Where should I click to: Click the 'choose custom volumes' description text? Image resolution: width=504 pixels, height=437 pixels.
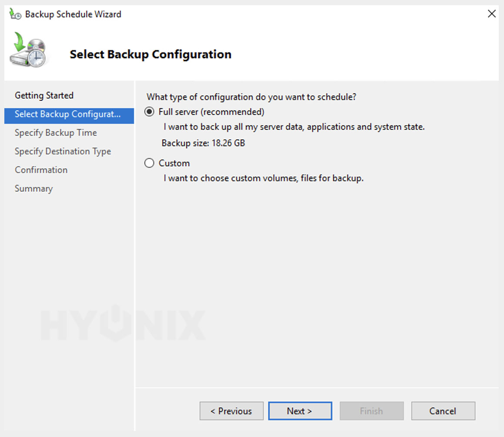coord(263,178)
